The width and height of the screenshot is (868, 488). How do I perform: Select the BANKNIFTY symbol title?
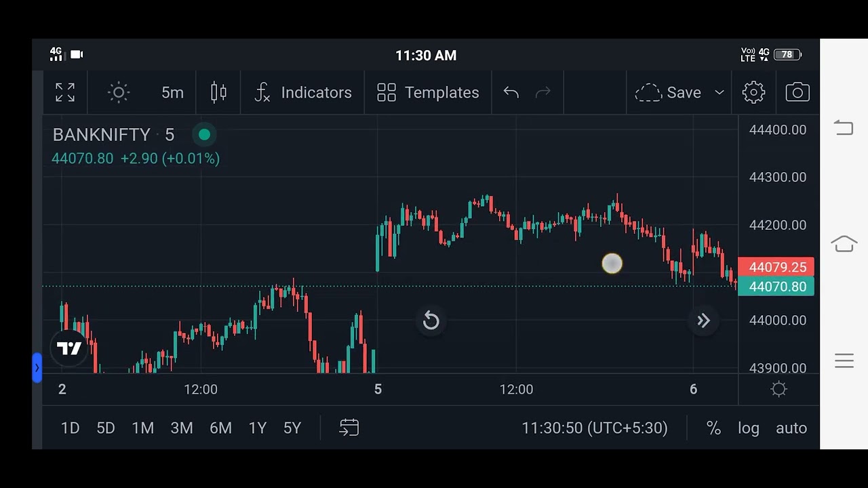point(102,135)
